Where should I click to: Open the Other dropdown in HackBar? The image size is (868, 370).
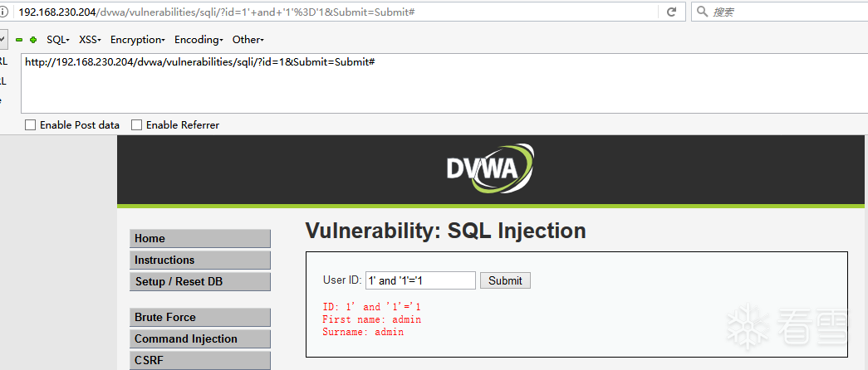[248, 40]
